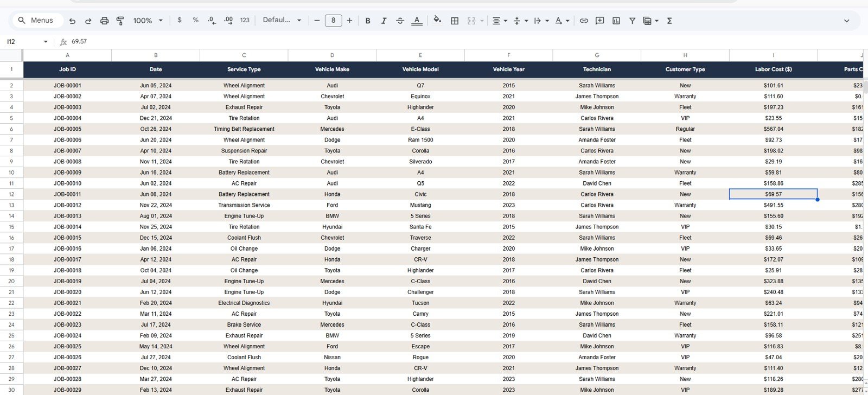Open the text color picker
868x395 pixels.
click(x=417, y=21)
